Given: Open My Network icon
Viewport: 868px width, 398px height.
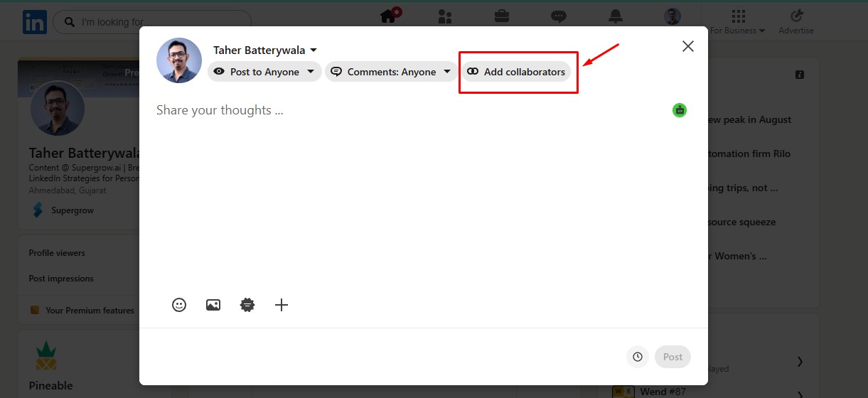Looking at the screenshot, I should click(x=446, y=16).
